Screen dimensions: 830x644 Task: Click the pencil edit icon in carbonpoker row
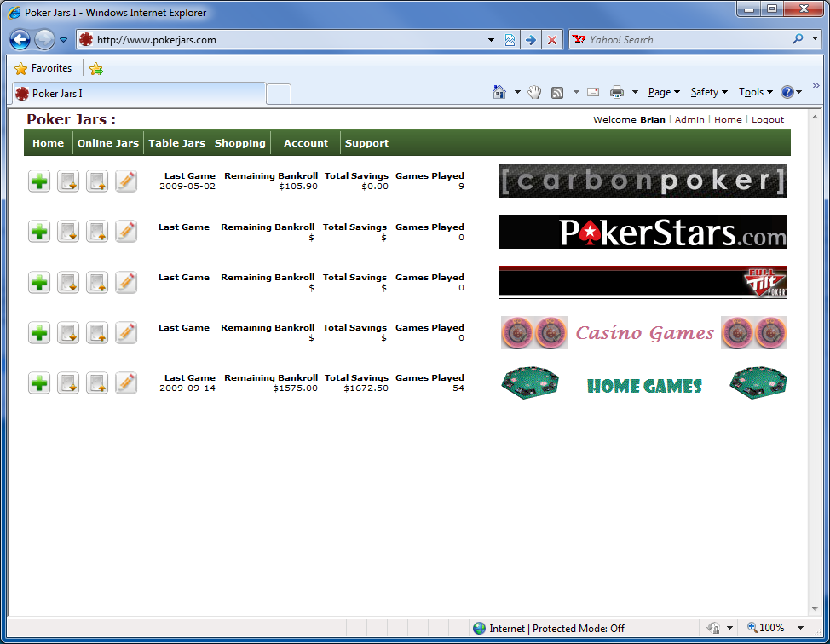click(x=126, y=181)
